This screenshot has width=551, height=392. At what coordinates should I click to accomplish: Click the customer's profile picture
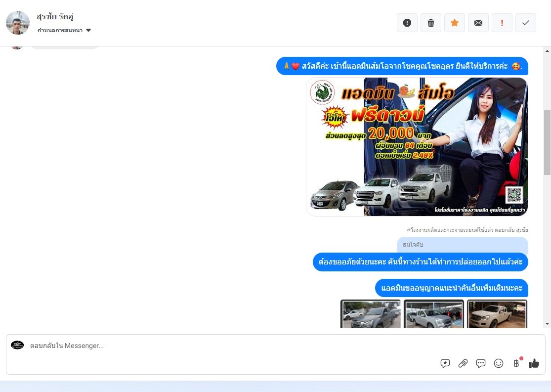18,23
